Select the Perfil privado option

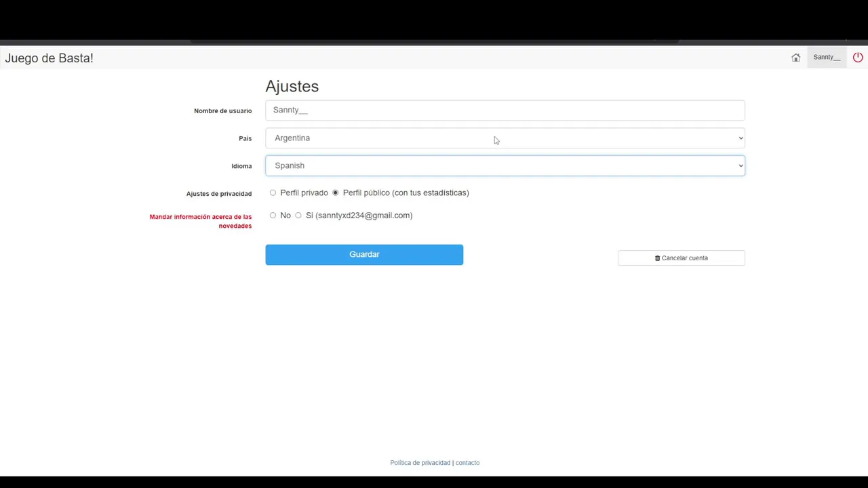tap(273, 193)
